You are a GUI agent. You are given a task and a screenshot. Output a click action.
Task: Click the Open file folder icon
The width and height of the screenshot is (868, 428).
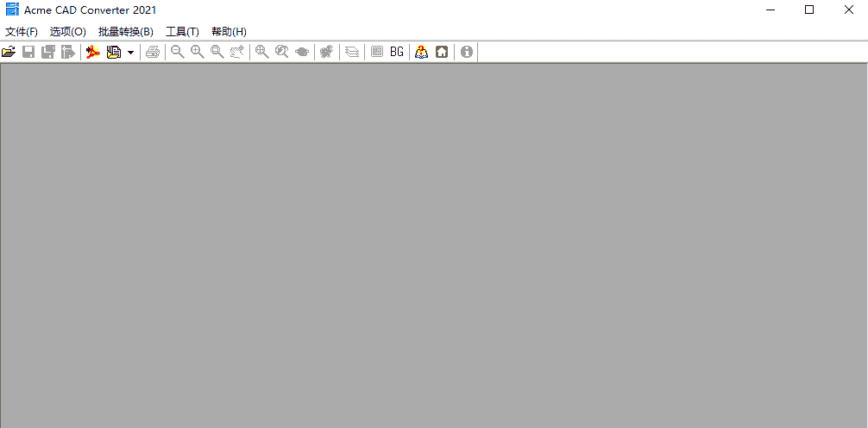9,52
